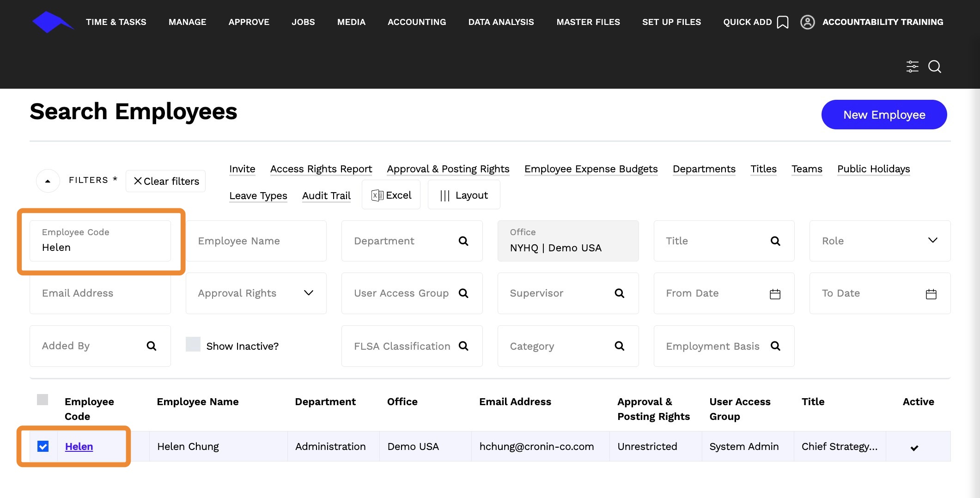Open the From Date calendar icon

click(775, 294)
